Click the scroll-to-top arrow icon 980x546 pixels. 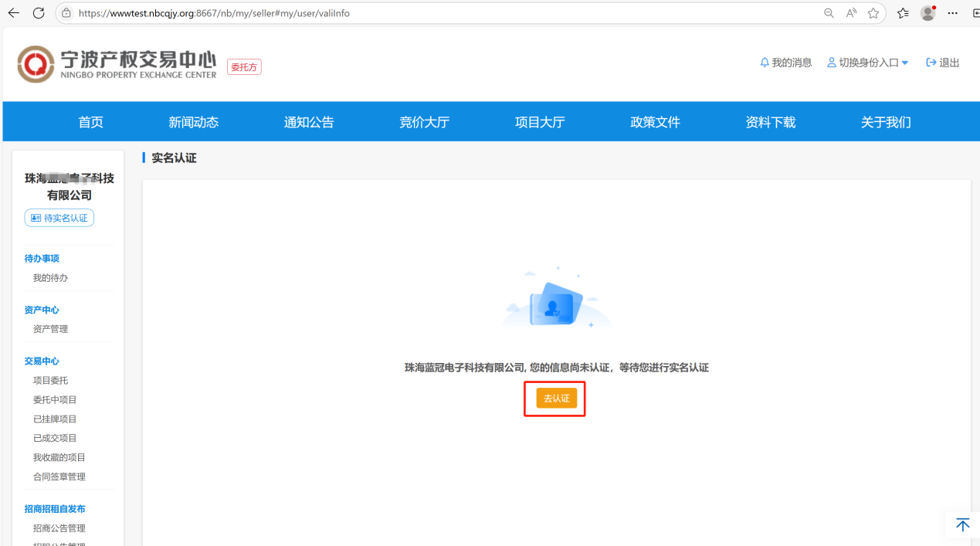(962, 525)
